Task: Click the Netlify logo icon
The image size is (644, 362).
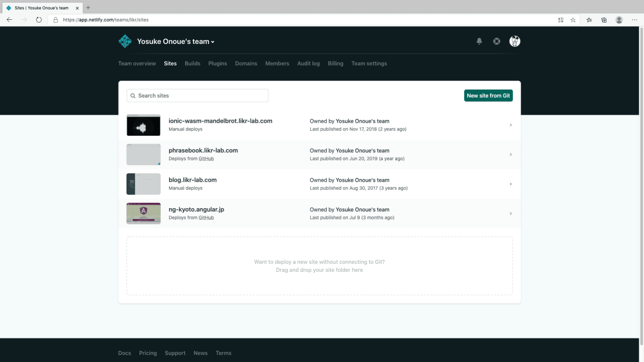Action: click(x=125, y=41)
